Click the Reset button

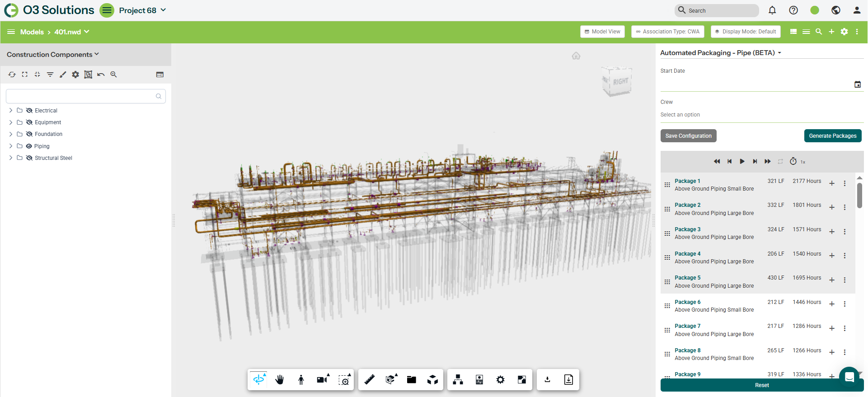pyautogui.click(x=762, y=385)
